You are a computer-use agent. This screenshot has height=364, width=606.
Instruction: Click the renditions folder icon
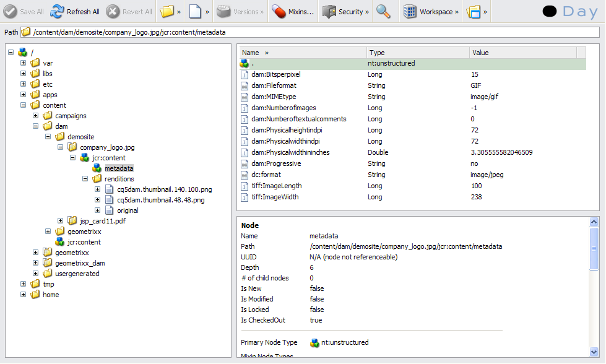[x=97, y=178]
